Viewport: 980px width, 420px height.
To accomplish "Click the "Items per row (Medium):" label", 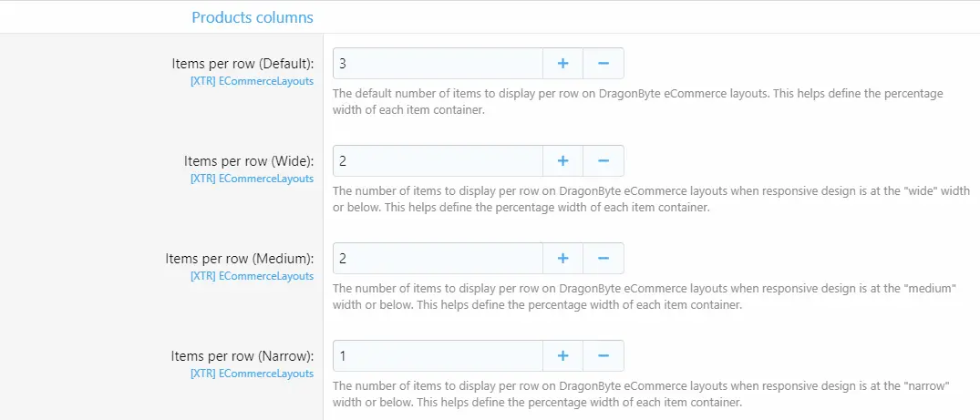I will (240, 259).
